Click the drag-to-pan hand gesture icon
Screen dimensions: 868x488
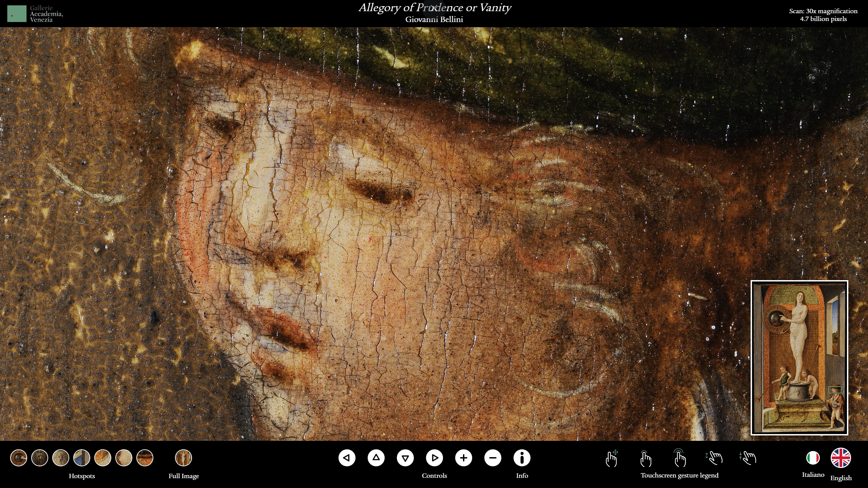click(612, 458)
